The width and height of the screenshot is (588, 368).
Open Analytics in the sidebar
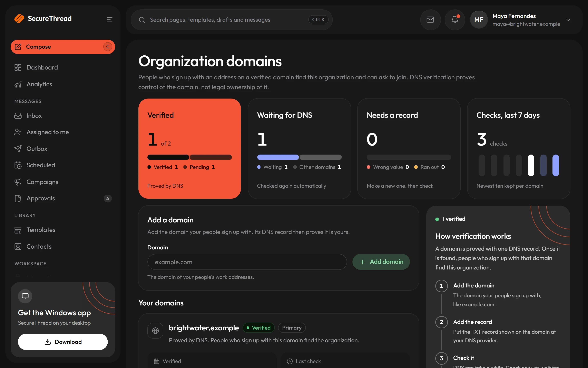coord(63,84)
